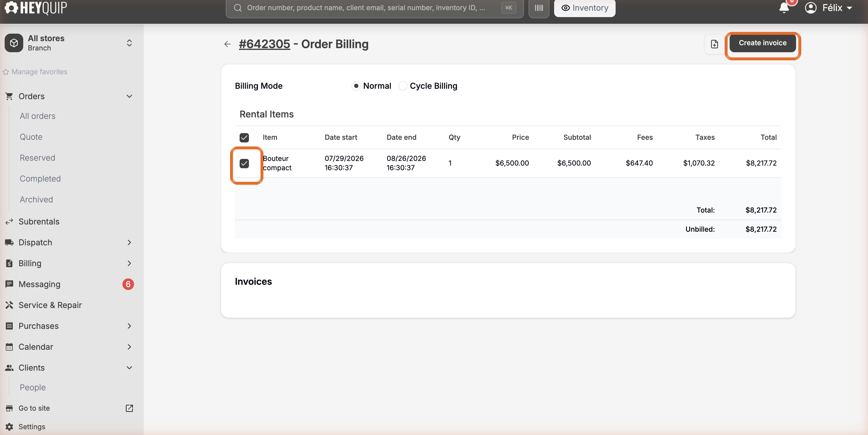The width and height of the screenshot is (868, 435).
Task: Click the Billing document icon
Action: pos(9,263)
